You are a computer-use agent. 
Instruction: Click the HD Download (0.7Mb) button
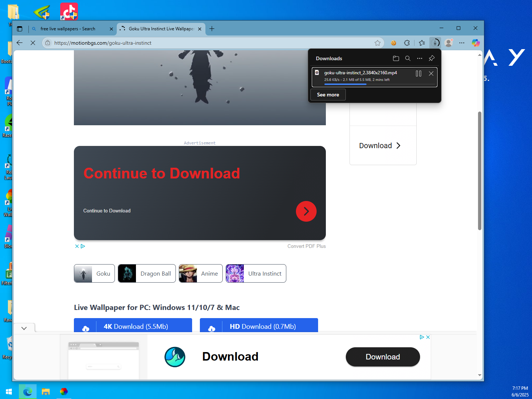[x=259, y=325]
